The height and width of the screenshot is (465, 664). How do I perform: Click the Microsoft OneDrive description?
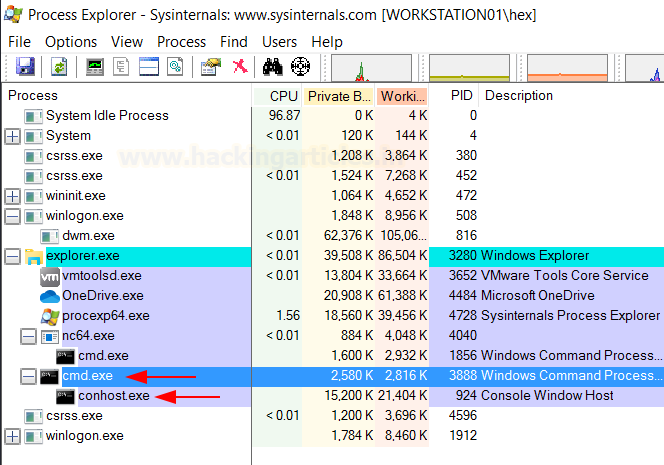pyautogui.click(x=538, y=296)
